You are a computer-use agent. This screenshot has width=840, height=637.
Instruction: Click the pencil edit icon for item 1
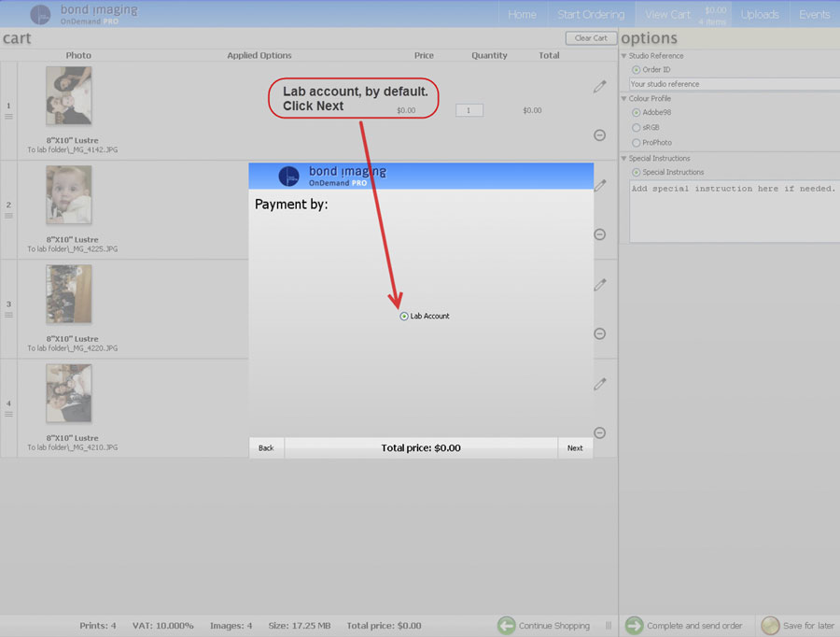(x=599, y=87)
